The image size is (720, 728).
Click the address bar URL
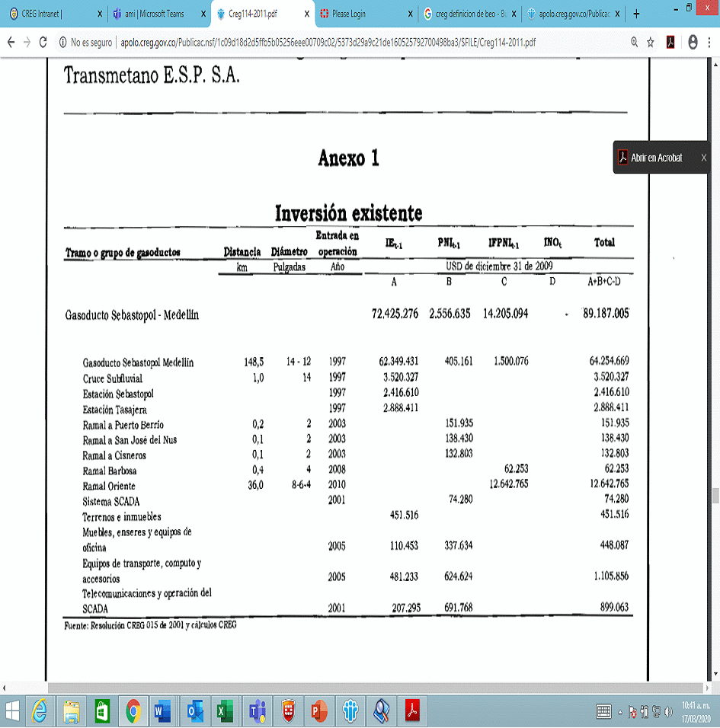[x=328, y=43]
